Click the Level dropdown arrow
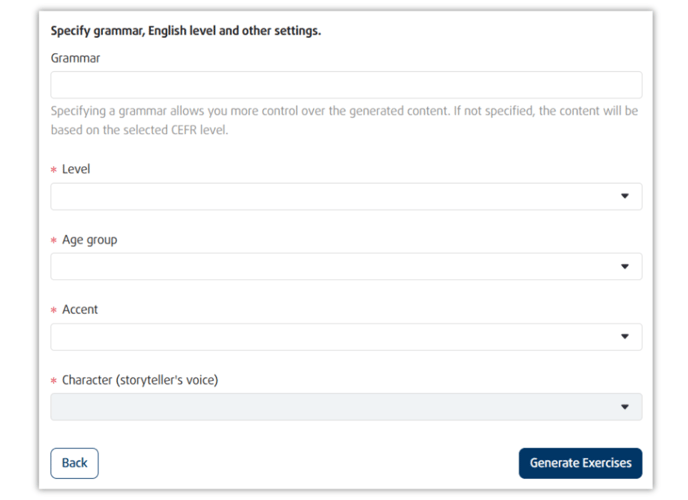688x500 pixels. [x=625, y=197]
